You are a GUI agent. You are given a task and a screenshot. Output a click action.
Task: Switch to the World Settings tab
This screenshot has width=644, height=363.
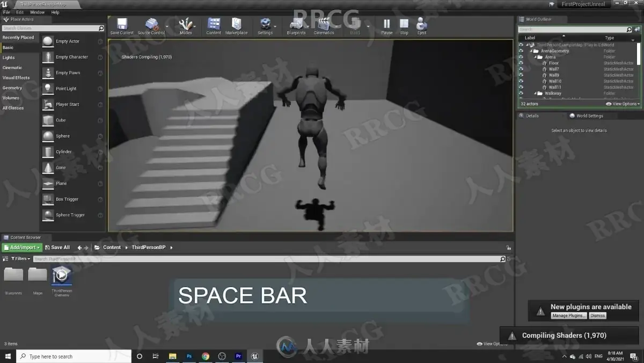[587, 116]
